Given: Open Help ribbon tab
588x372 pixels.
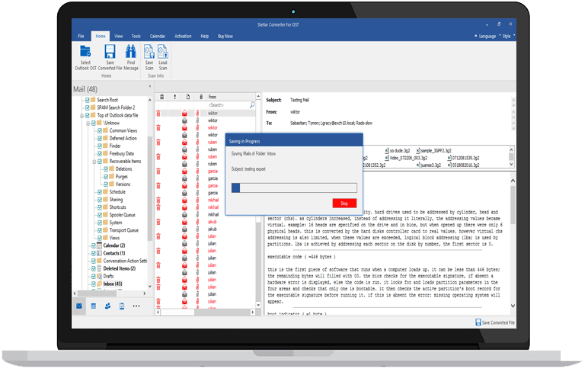Looking at the screenshot, I should 204,37.
